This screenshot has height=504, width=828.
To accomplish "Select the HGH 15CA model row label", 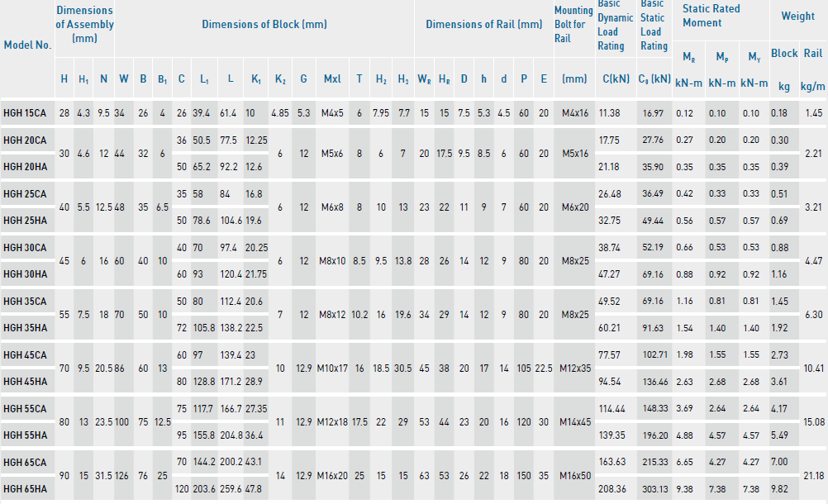I will (25, 112).
